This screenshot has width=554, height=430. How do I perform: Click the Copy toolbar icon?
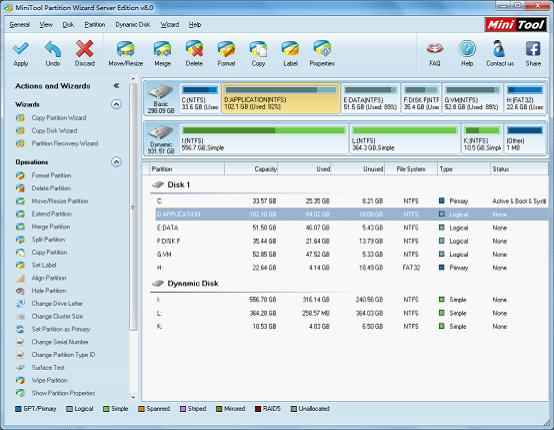(258, 49)
